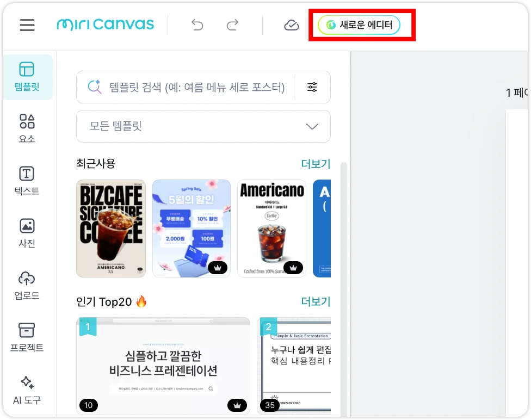The height and width of the screenshot is (420, 531).
Task: Toggle the 새로운 에디터 switch
Action: (x=359, y=25)
